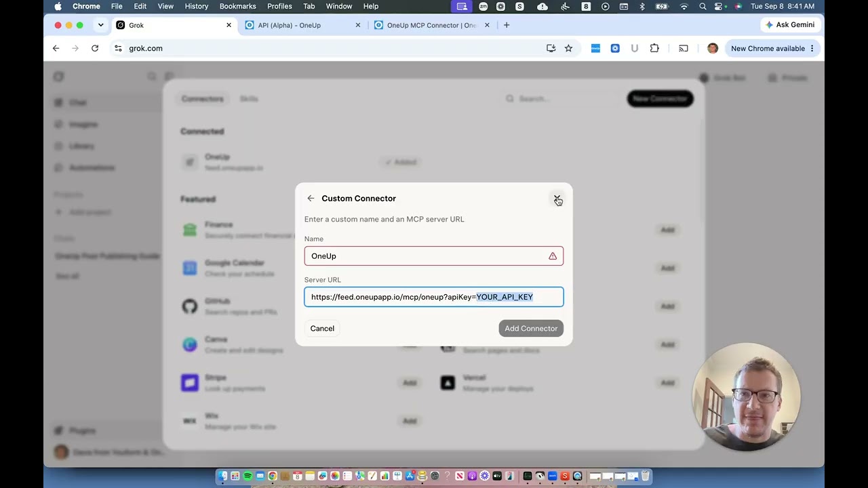Click into the Server URL field

[434, 297]
